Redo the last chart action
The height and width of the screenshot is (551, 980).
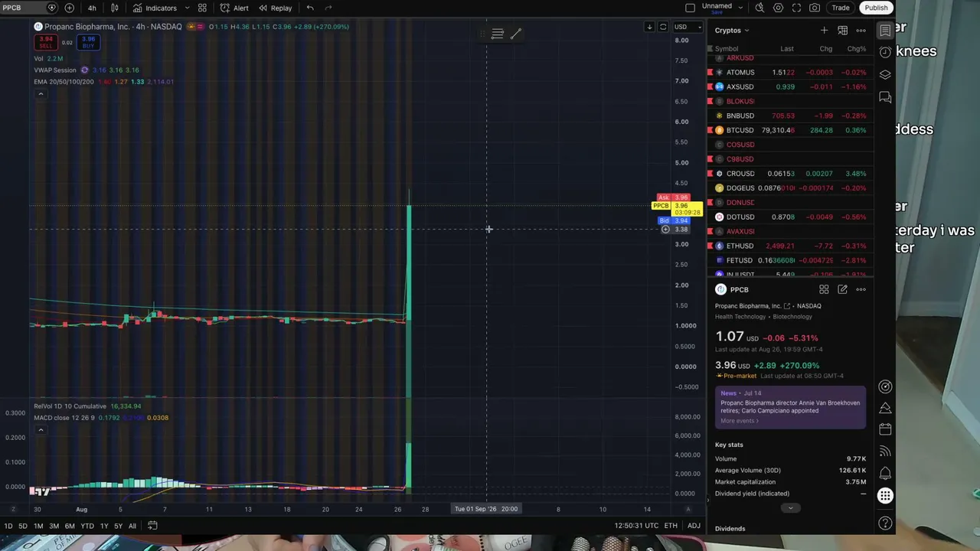point(328,8)
